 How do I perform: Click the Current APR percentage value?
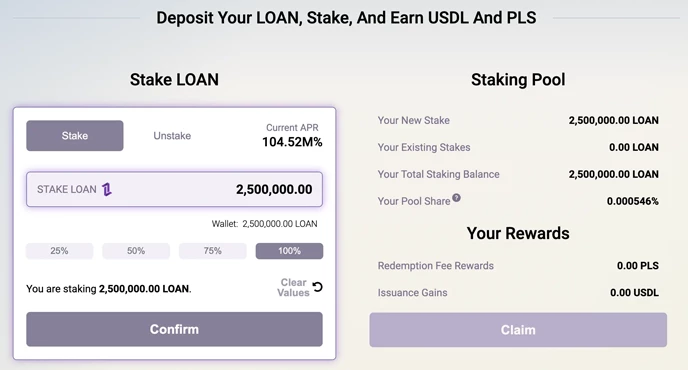tap(292, 142)
